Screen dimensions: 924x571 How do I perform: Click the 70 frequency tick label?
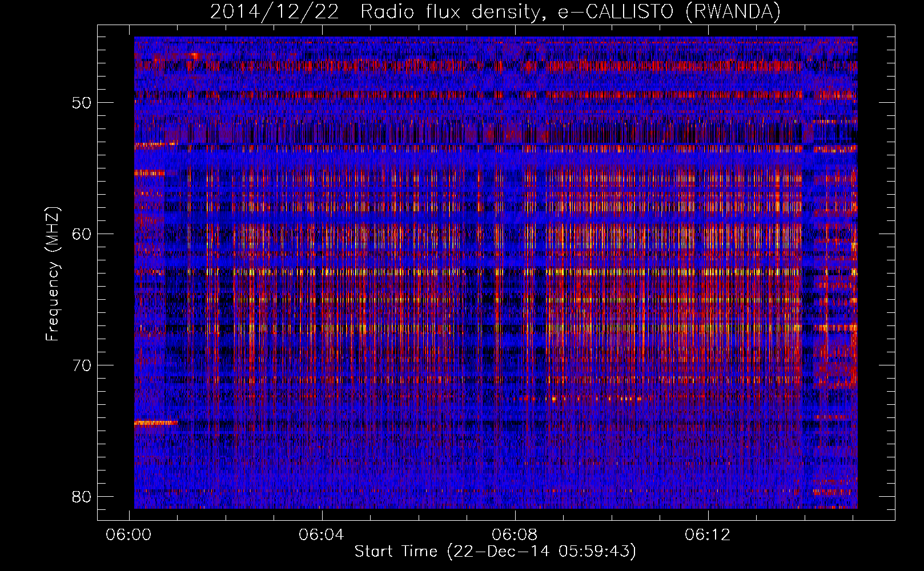pos(82,365)
